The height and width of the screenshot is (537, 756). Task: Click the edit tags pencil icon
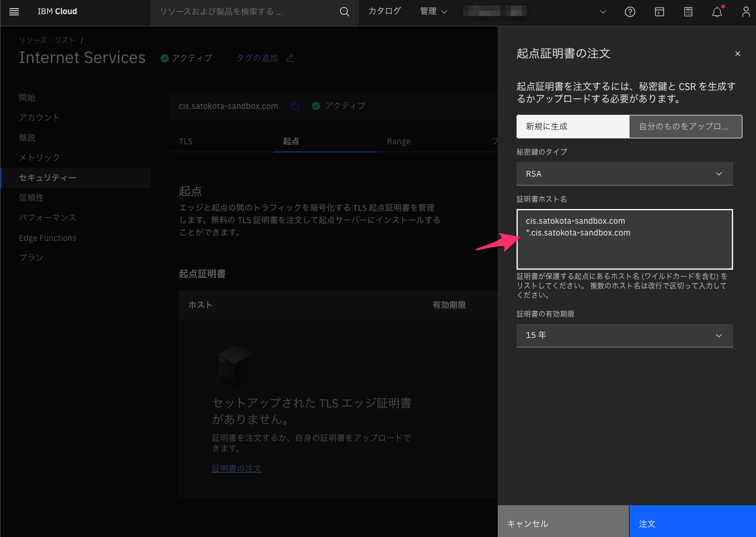click(289, 58)
